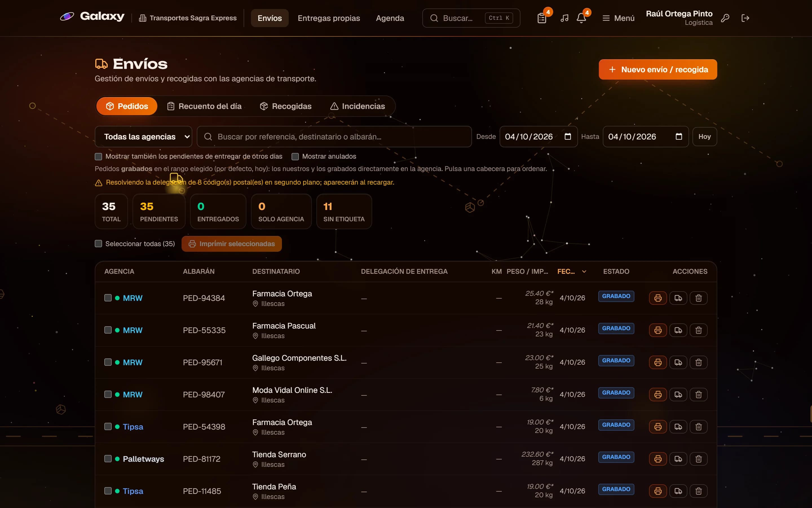The image size is (812, 508).
Task: Delete the shipment PED-81172
Action: tap(699, 459)
